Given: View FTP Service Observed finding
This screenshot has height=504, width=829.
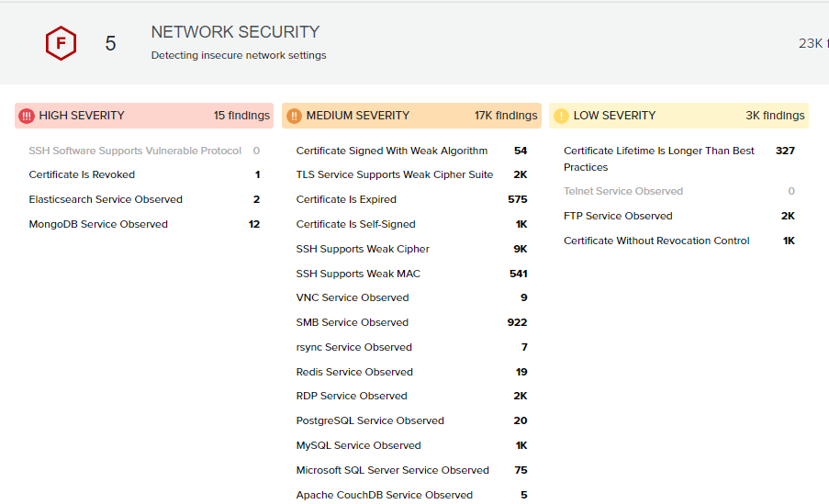Looking at the screenshot, I should pos(618,216).
